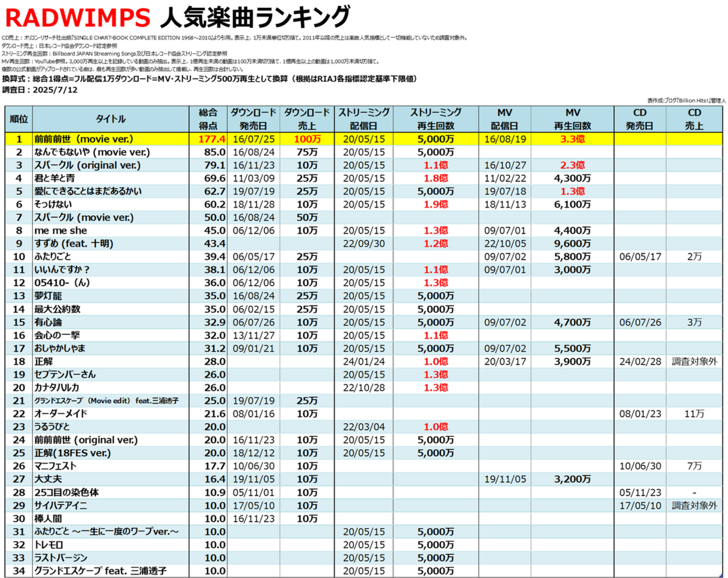Select the 'CD 発売日' column header
Screen dimensions: 728x578
click(640, 119)
